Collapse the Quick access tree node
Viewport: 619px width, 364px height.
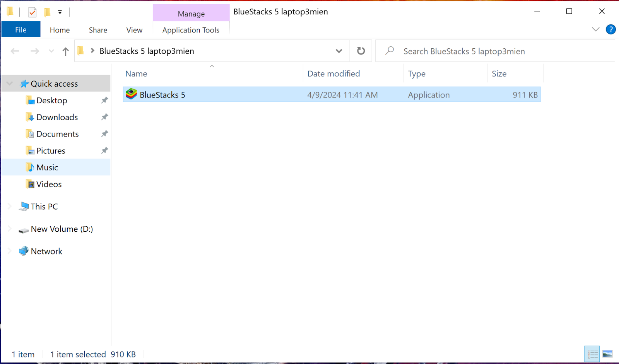[10, 84]
